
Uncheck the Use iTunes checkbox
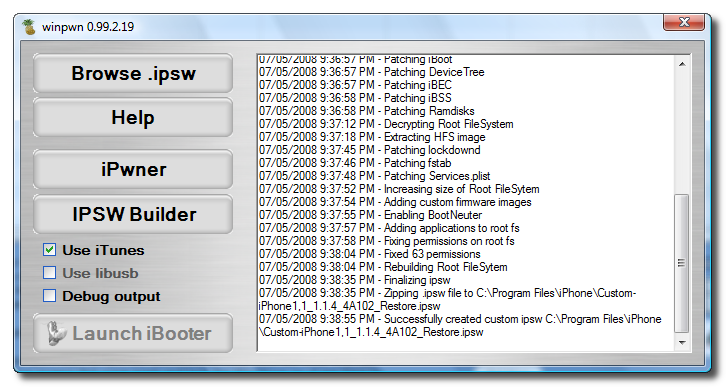[50, 250]
